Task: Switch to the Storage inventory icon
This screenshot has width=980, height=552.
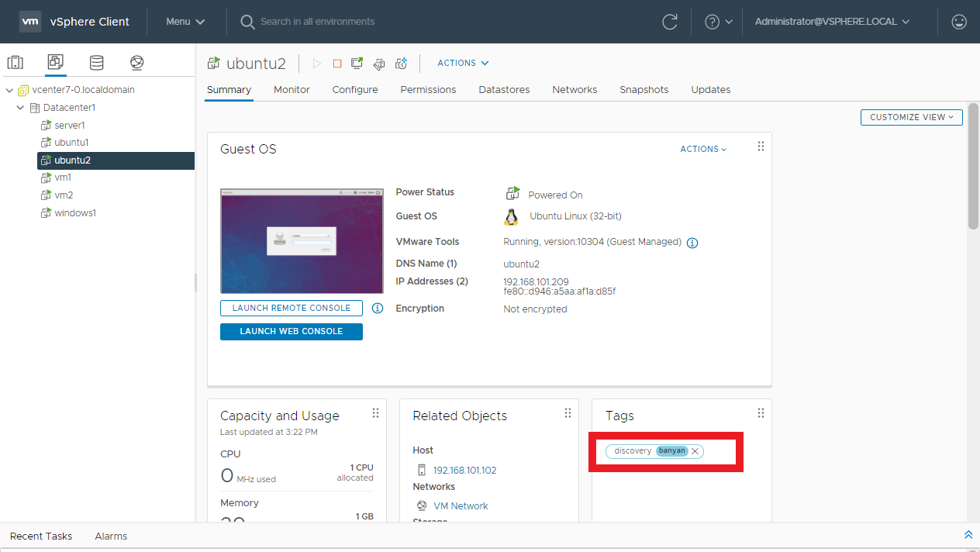Action: click(x=96, y=63)
